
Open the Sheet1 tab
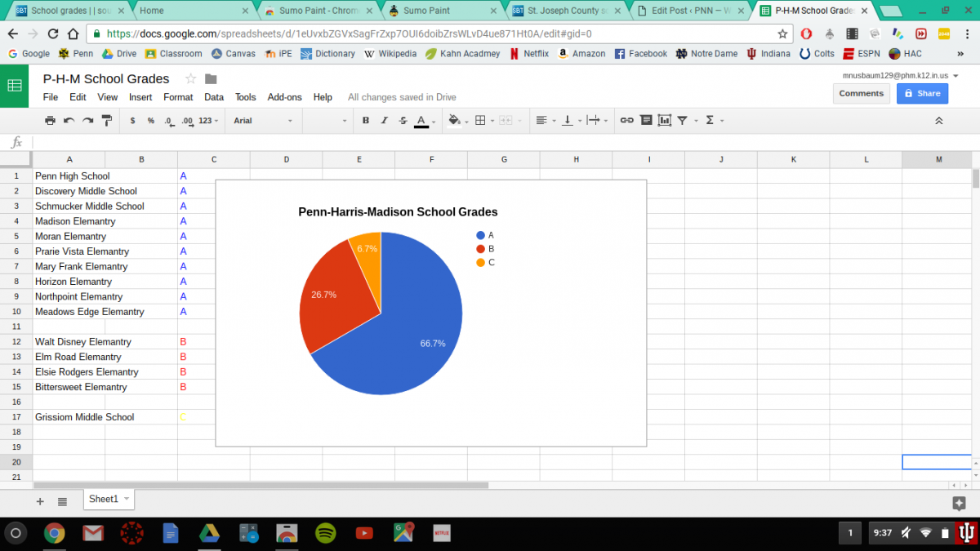click(x=108, y=499)
